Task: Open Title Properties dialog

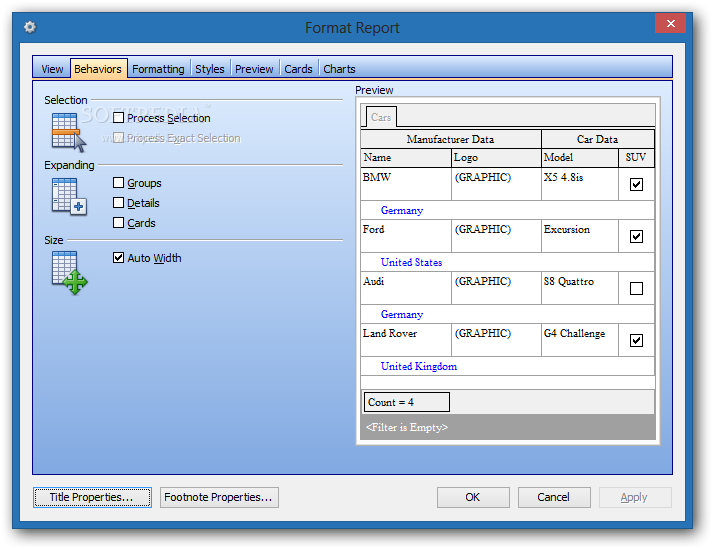Action: click(x=92, y=497)
